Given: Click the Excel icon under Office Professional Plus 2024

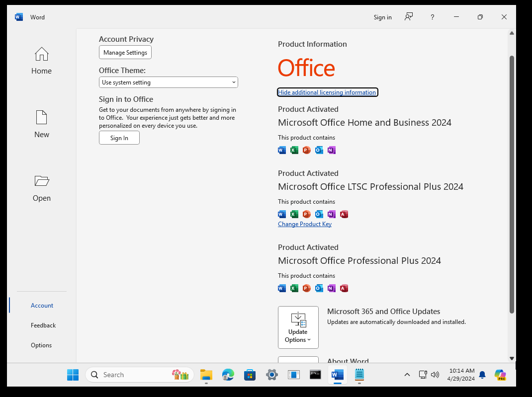Looking at the screenshot, I should (294, 288).
